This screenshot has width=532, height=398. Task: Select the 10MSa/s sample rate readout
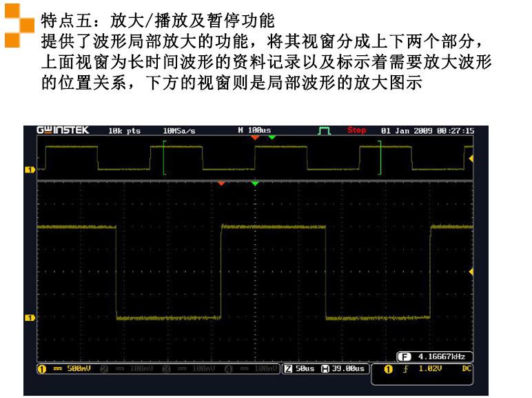click(x=178, y=130)
